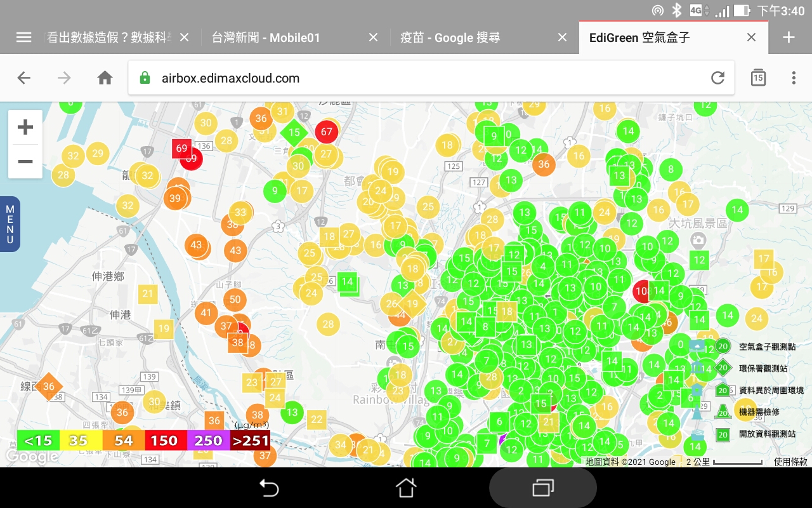812x508 pixels.
Task: Switch to the 台灣新聞 - Mobile01 tab
Action: pyautogui.click(x=266, y=37)
